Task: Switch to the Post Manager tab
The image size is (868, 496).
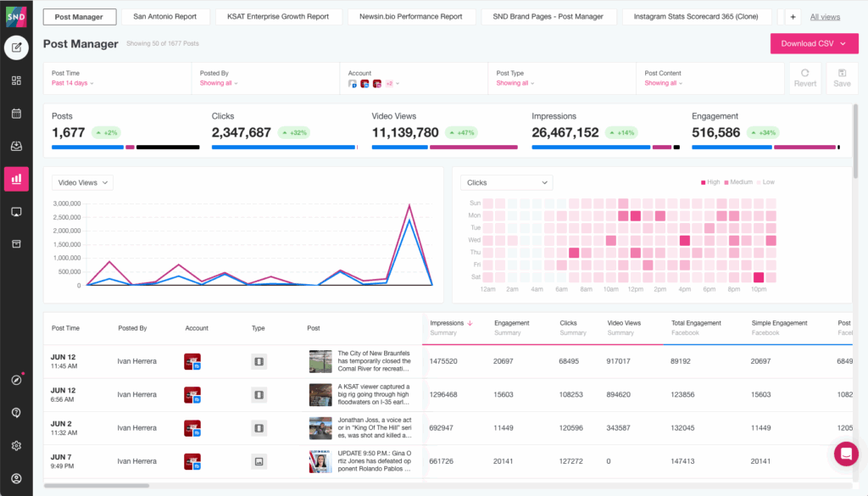Action: 79,17
